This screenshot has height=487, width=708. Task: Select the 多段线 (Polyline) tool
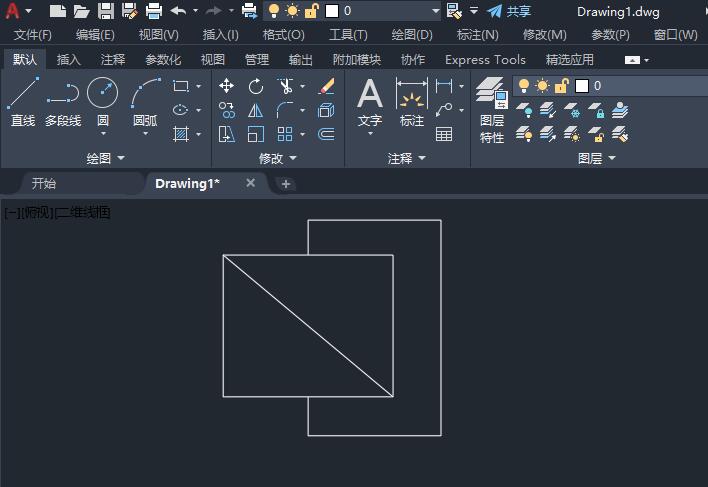point(63,103)
